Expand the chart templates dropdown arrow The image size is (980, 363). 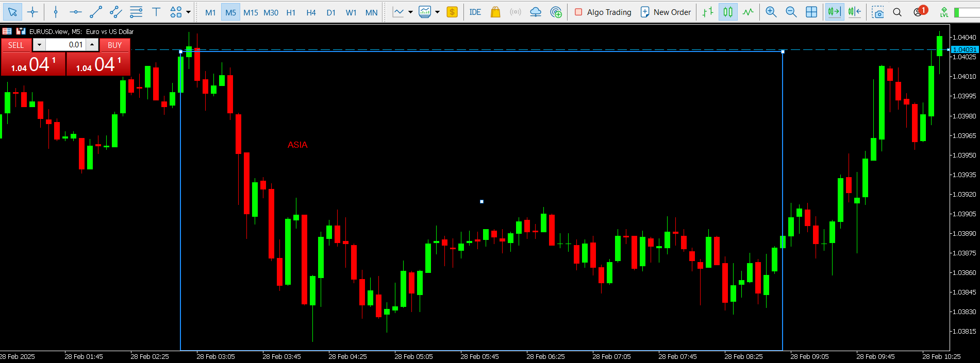437,12
